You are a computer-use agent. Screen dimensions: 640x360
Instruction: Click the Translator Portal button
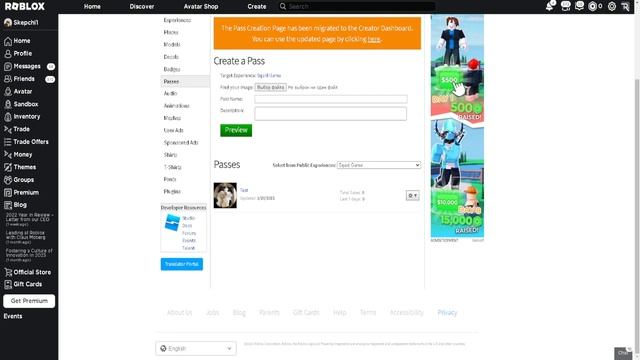point(182,264)
